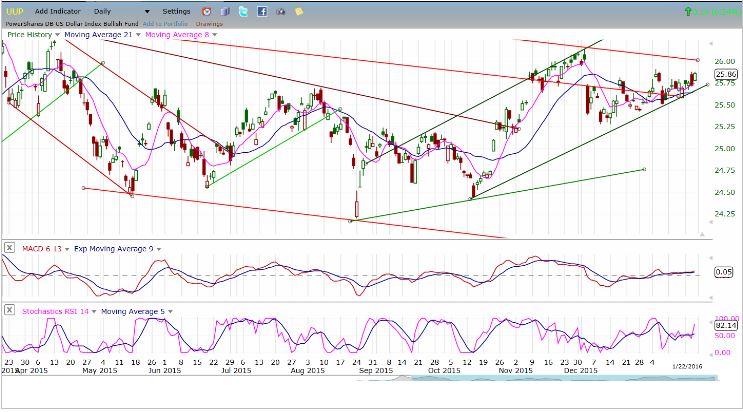Viewport: 743px width, 412px height.
Task: Click the Moving Average 8 label
Action: point(177,35)
